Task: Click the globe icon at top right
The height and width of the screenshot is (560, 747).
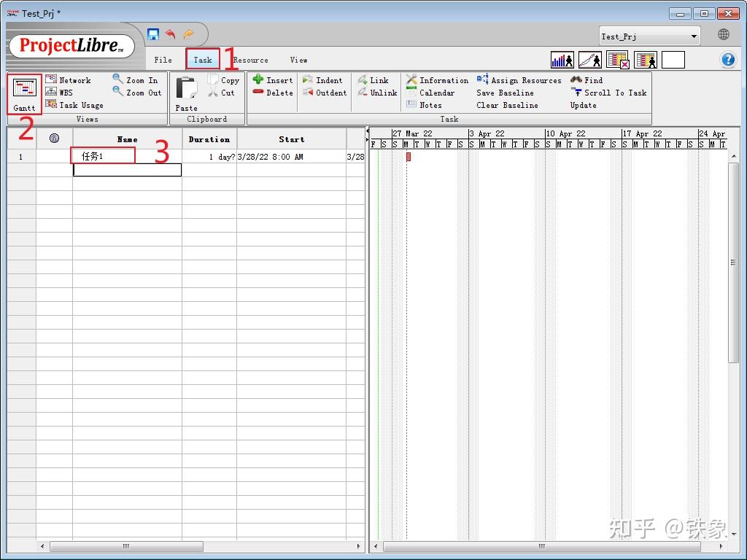Action: (x=723, y=34)
